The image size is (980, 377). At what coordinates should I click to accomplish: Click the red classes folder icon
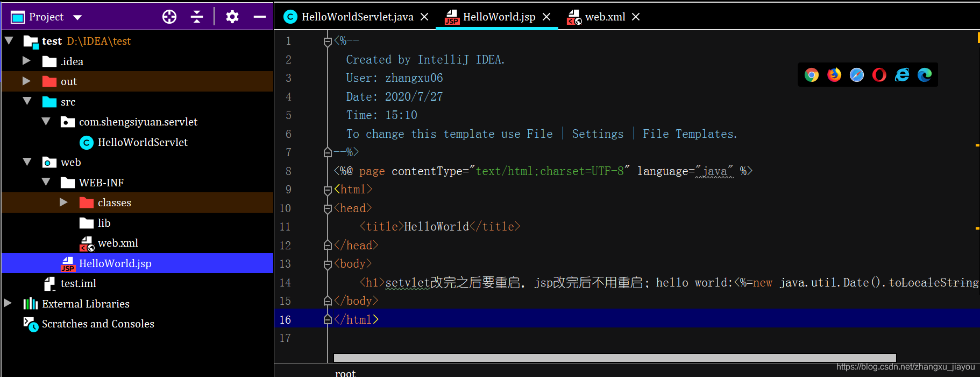(87, 203)
